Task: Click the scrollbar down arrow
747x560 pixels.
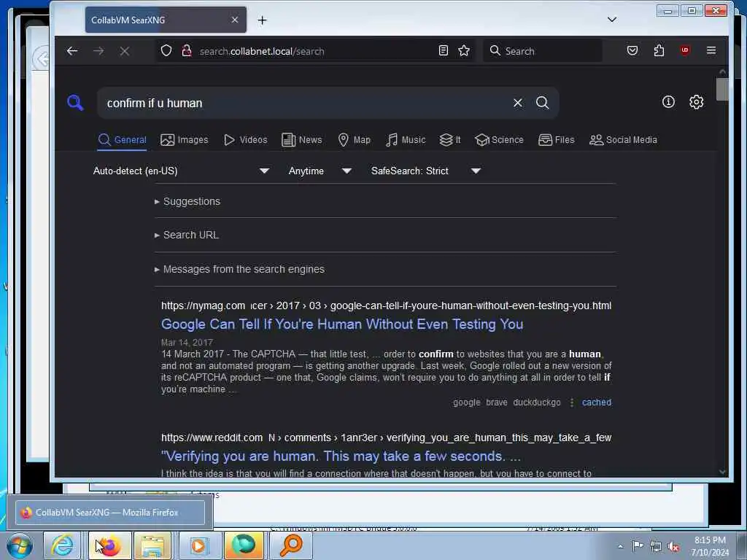Action: [x=722, y=472]
